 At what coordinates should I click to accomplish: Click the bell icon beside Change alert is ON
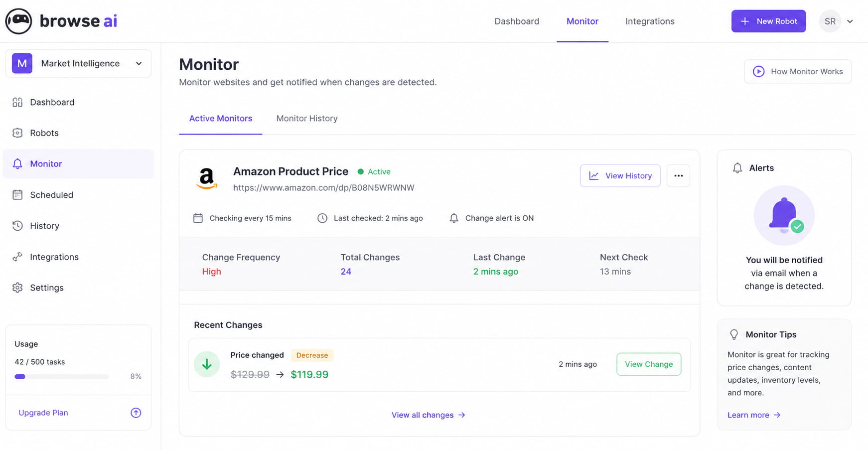[x=454, y=218]
